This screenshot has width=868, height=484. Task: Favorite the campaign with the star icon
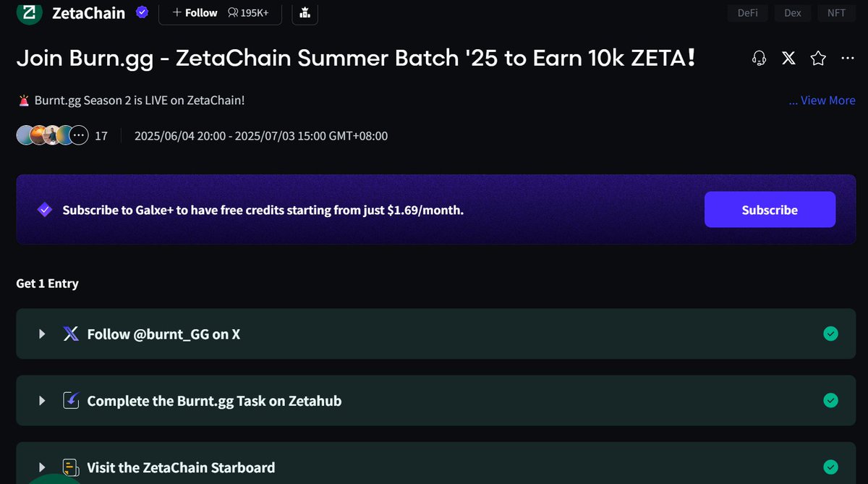pos(818,59)
